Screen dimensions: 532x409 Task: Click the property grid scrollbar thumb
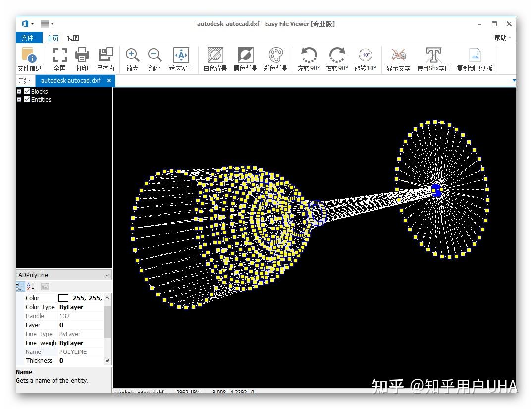107,322
